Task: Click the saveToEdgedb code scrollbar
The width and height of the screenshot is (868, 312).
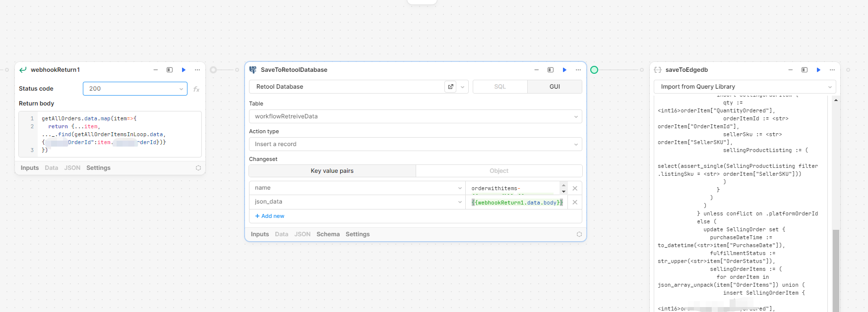Action: click(x=836, y=270)
